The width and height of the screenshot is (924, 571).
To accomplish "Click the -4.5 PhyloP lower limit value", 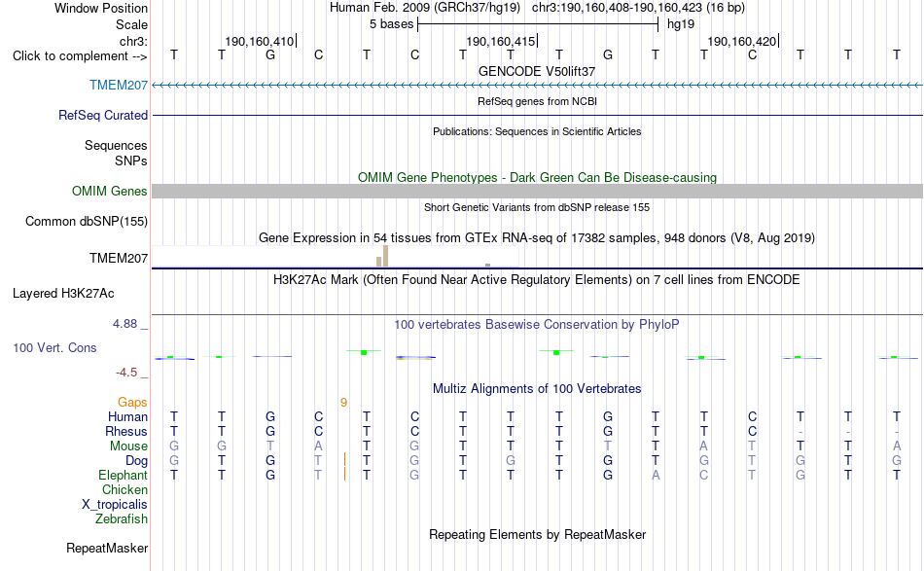I will click(126, 373).
